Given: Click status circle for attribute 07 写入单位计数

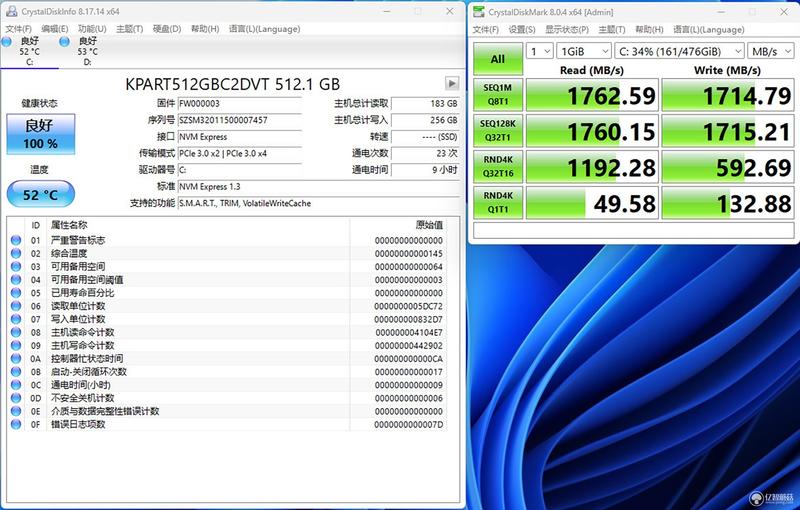Looking at the screenshot, I should (16, 319).
